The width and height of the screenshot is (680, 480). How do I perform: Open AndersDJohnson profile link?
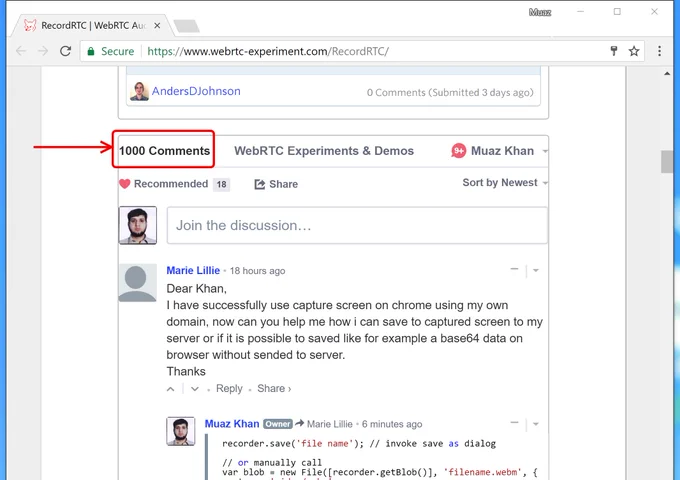tap(196, 91)
